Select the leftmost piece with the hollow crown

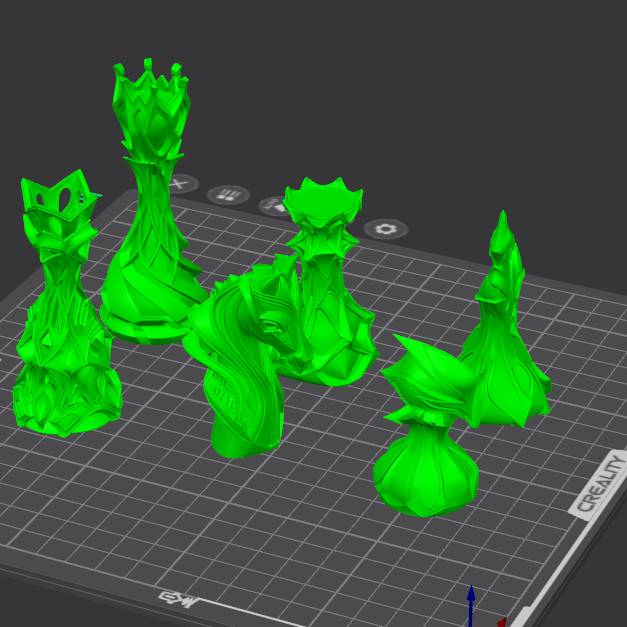[60, 330]
